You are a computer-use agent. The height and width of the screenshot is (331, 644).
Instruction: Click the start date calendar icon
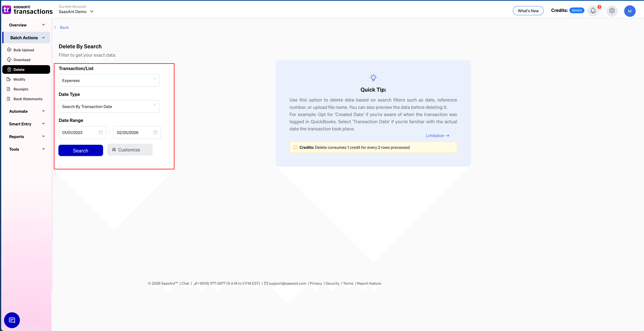101,132
